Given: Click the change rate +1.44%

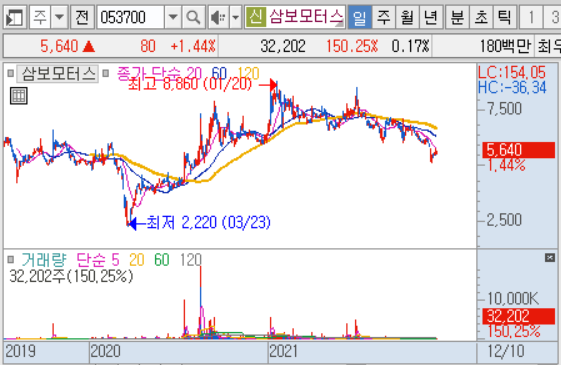Looking at the screenshot, I should 193,46.
